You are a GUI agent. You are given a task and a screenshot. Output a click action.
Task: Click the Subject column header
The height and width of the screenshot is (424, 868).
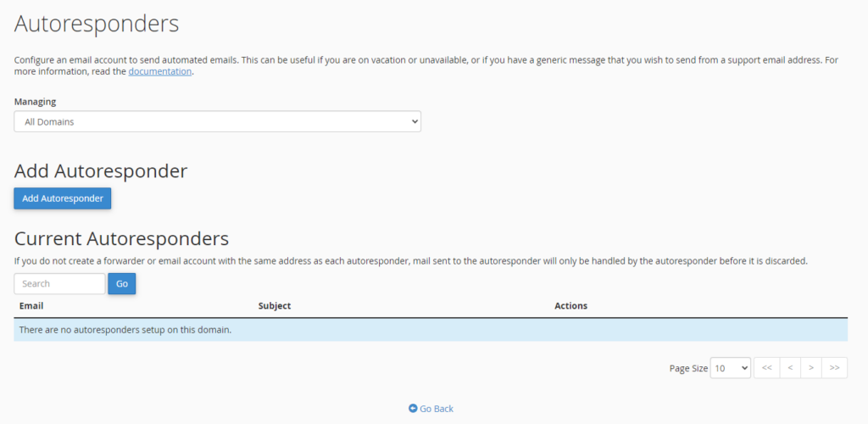[x=275, y=305]
